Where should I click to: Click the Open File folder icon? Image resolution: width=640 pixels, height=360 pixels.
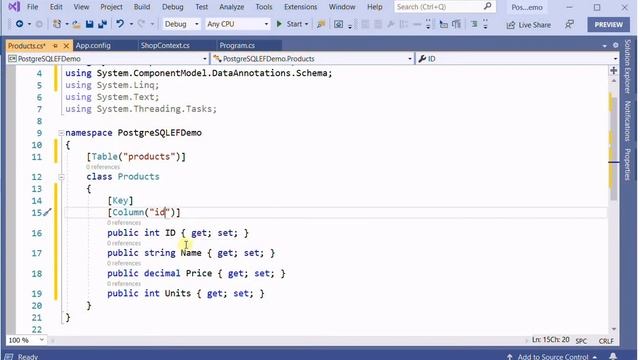[76, 24]
